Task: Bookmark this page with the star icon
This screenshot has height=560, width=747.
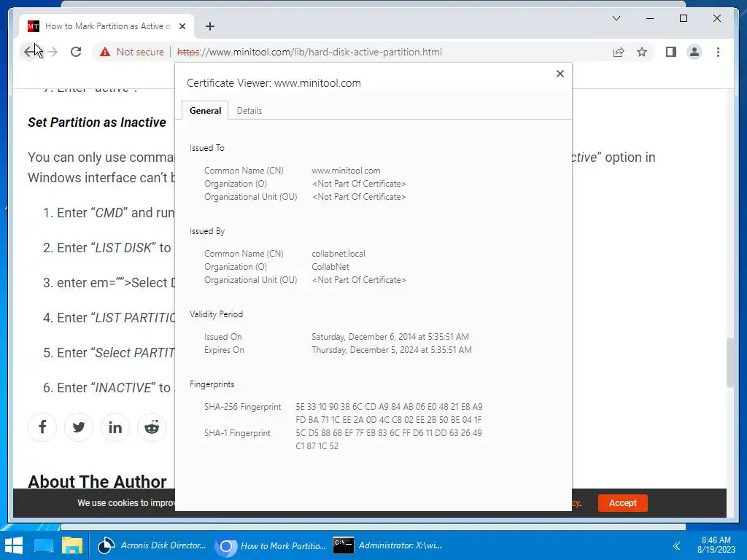Action: [642, 52]
